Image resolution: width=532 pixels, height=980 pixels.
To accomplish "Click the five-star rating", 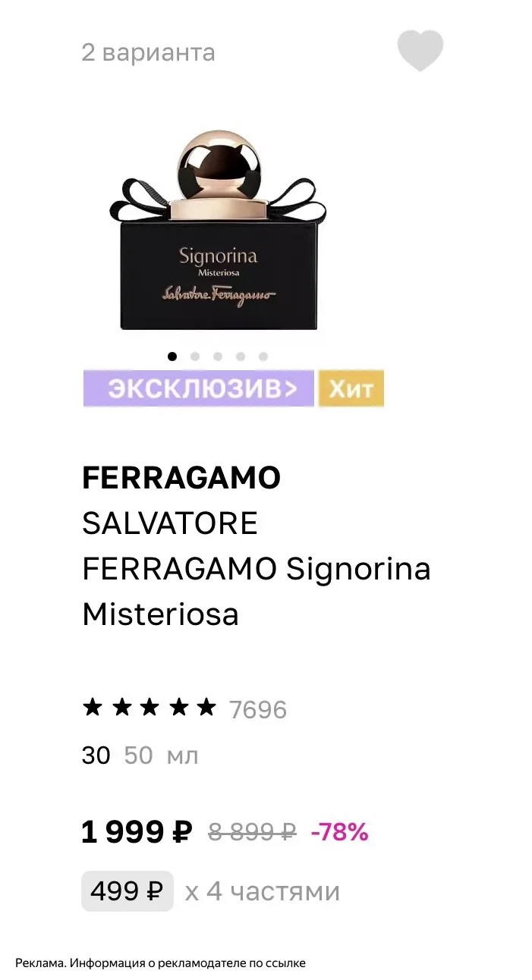I will [150, 708].
